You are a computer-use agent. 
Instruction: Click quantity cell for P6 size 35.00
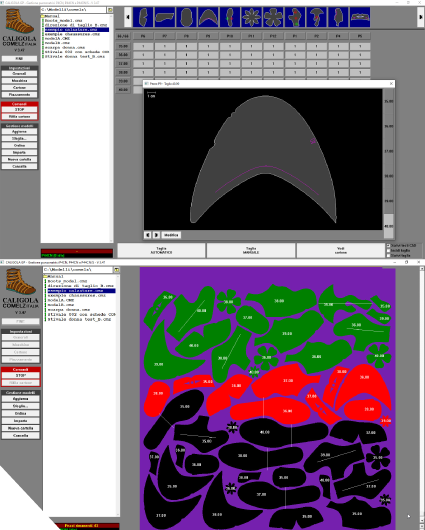pyautogui.click(x=143, y=46)
